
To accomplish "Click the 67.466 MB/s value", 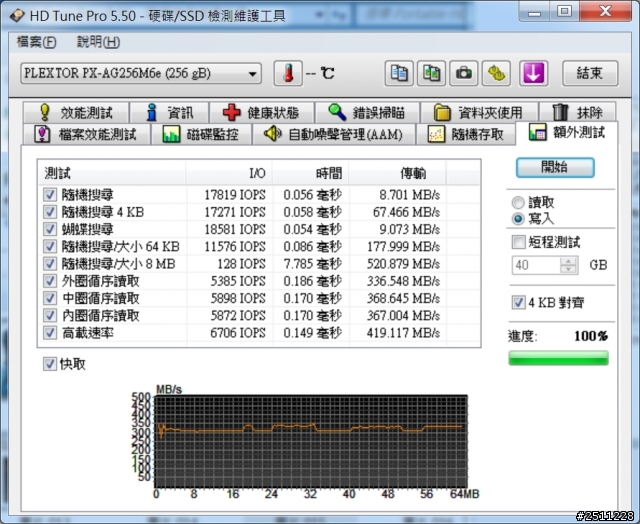I will tap(407, 212).
